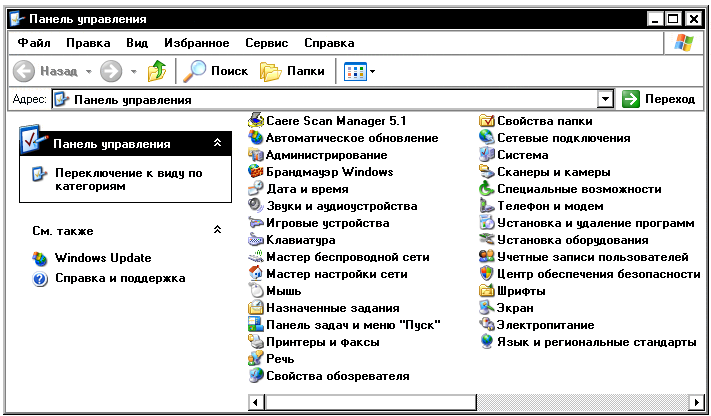Click the Свойства папки folder icon
The image size is (711, 416).
click(487, 121)
